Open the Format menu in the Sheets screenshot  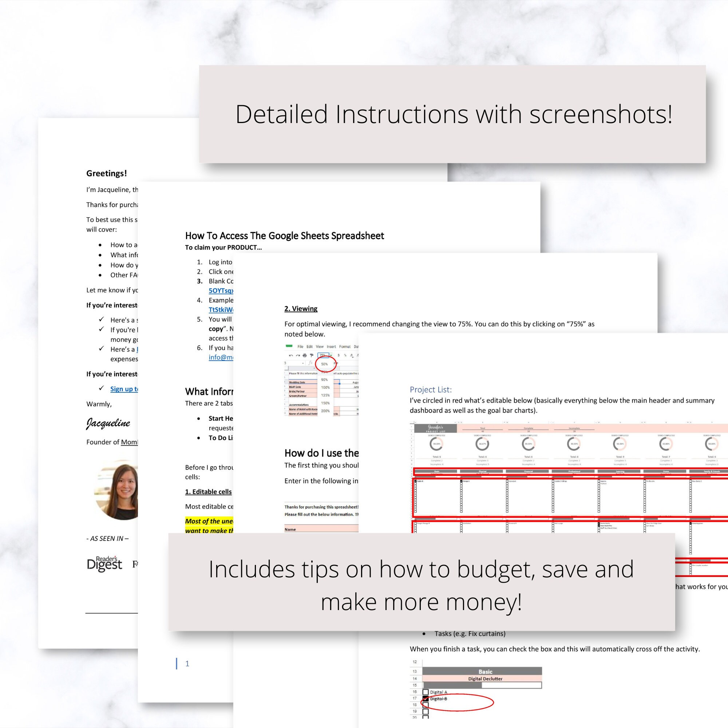(345, 347)
